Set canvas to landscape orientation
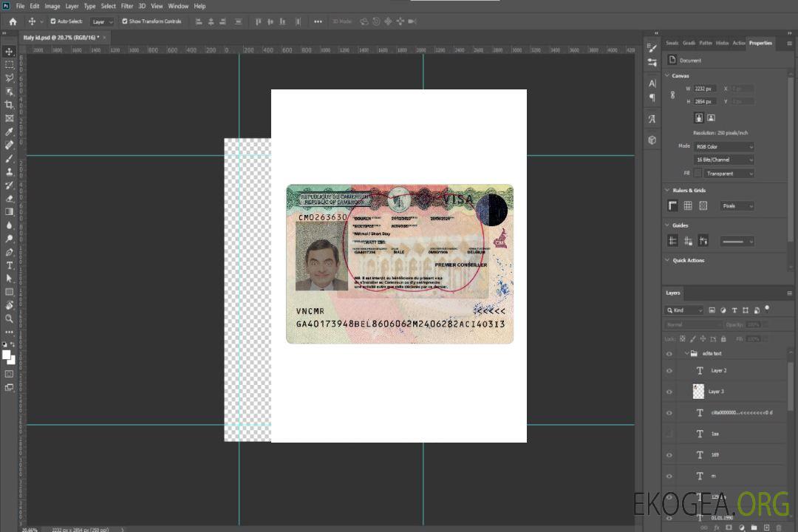The height and width of the screenshot is (532, 798). tap(712, 118)
